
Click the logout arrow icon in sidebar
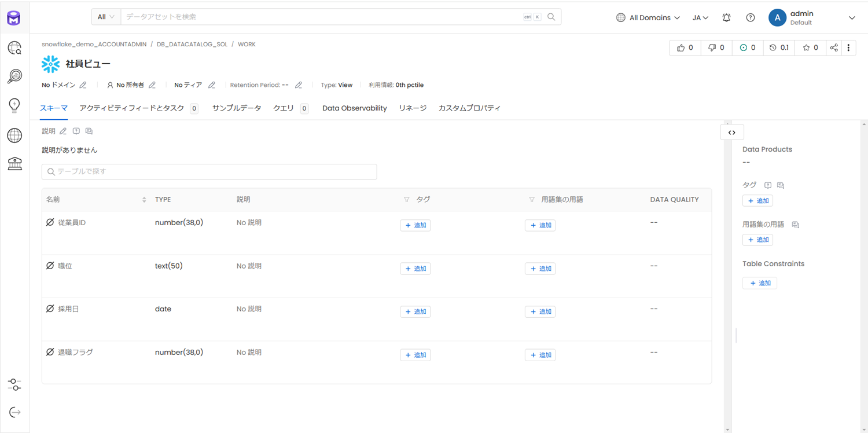(x=14, y=412)
